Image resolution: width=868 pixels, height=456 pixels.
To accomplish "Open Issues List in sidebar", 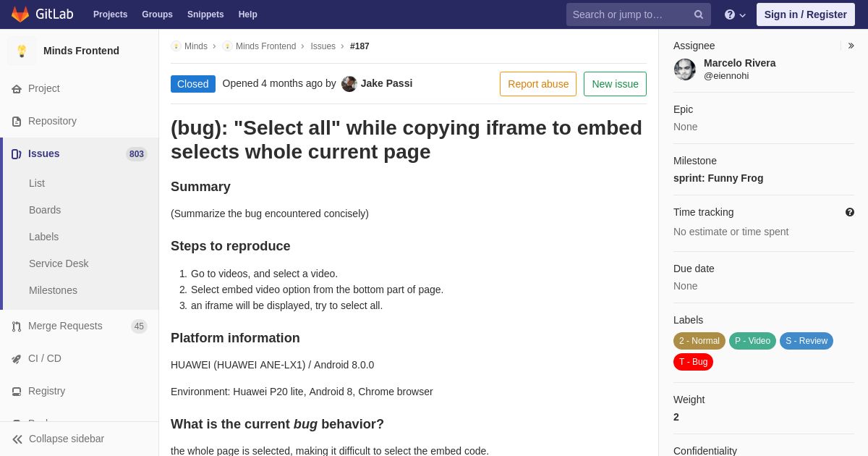I will [37, 183].
